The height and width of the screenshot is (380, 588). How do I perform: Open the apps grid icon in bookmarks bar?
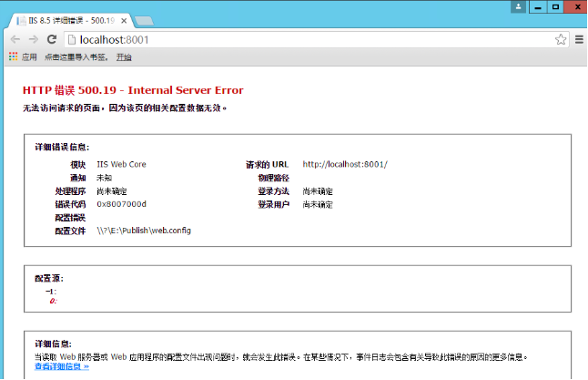coord(13,56)
